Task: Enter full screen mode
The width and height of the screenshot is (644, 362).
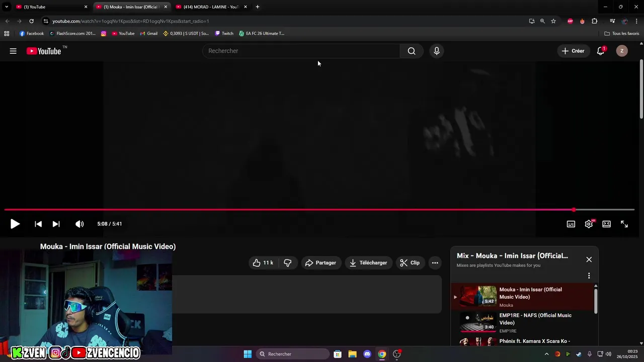Action: point(624,224)
